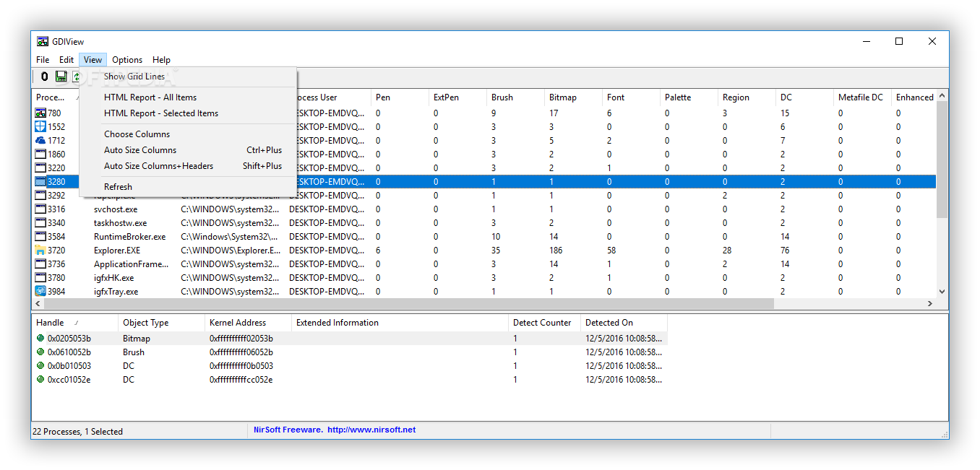
Task: Close the open View menu
Action: point(93,60)
